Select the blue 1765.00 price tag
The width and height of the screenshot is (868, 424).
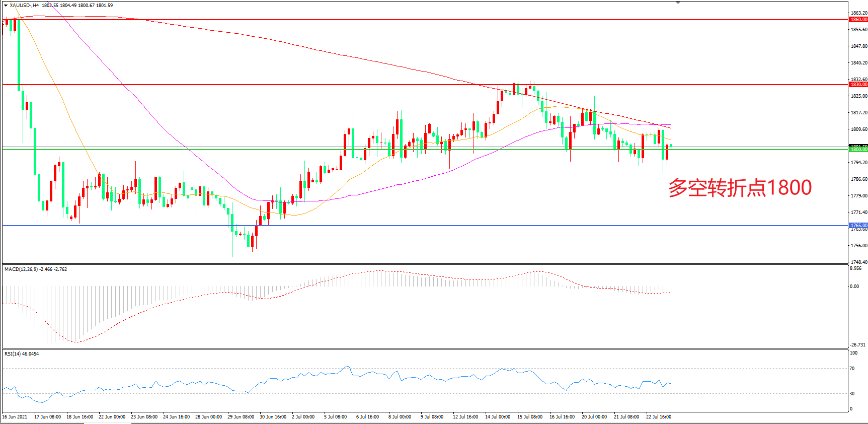point(858,226)
